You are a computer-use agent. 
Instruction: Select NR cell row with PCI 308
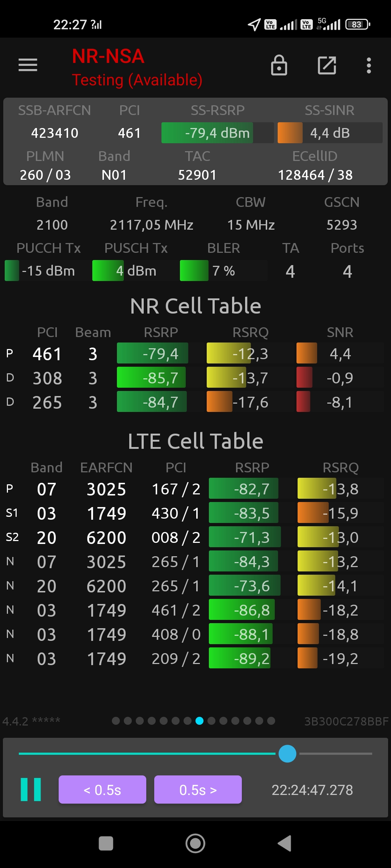195,378
